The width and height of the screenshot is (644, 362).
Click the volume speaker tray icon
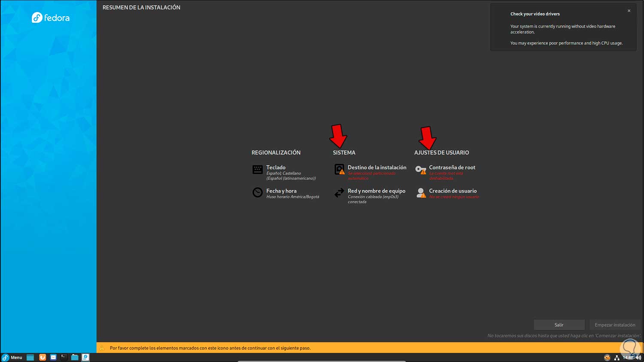point(639,357)
